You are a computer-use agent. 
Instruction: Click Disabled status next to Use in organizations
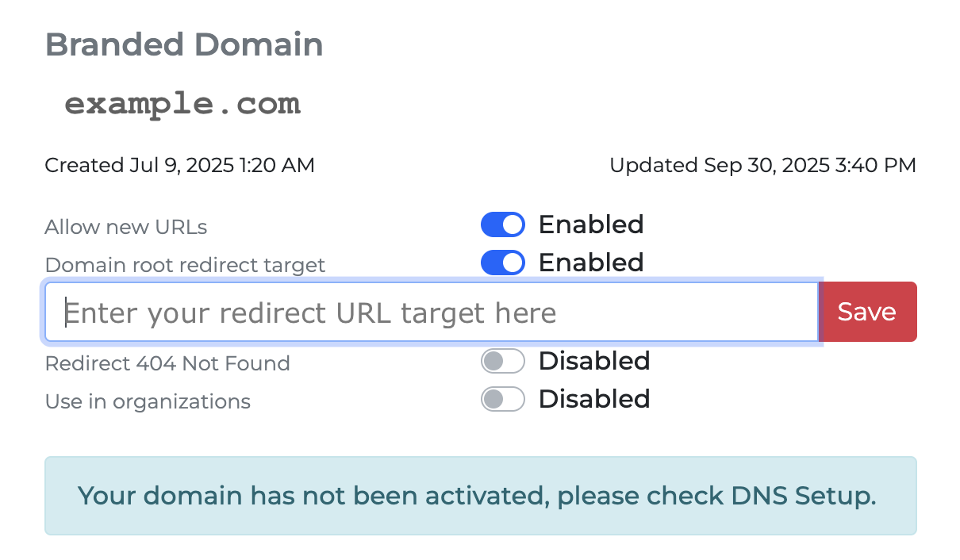594,399
